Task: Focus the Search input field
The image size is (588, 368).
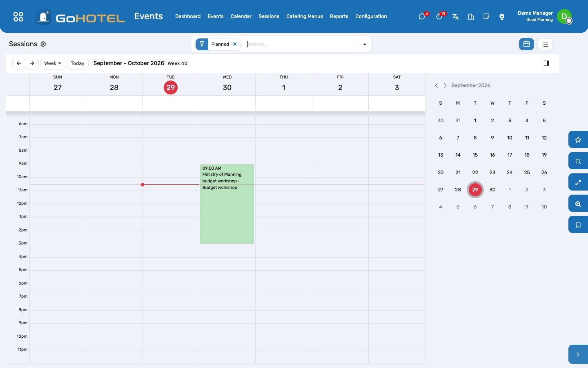Action: 302,44
